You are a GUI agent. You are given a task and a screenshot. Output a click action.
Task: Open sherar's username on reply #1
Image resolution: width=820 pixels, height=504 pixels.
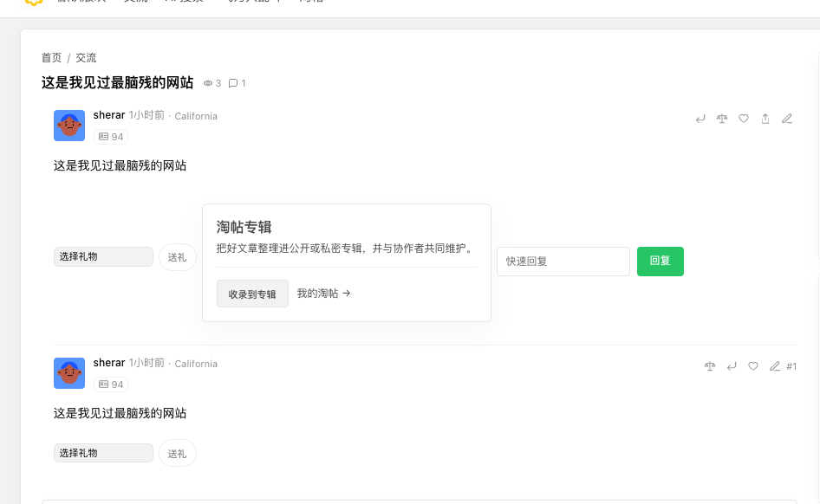[108, 363]
